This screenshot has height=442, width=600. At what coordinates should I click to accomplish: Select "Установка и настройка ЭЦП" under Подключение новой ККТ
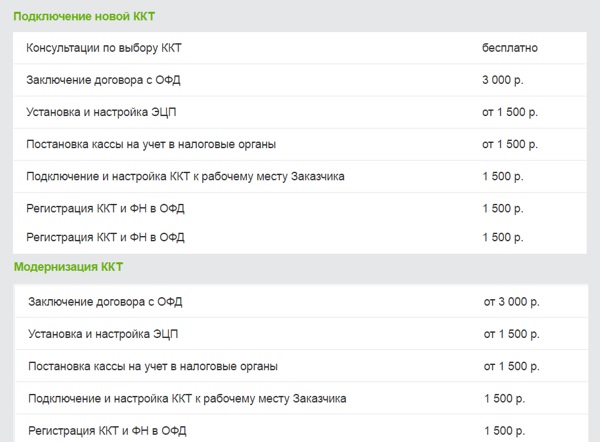coord(104,111)
